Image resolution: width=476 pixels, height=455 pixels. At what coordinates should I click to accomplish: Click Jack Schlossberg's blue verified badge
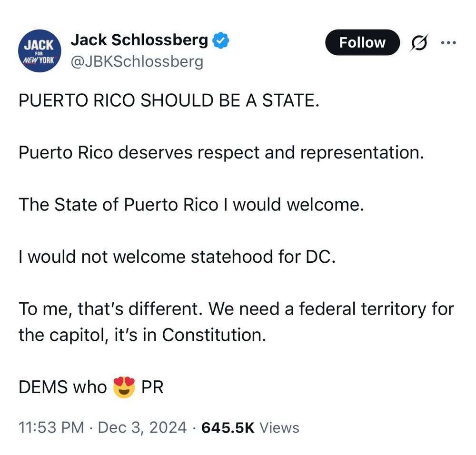[220, 40]
